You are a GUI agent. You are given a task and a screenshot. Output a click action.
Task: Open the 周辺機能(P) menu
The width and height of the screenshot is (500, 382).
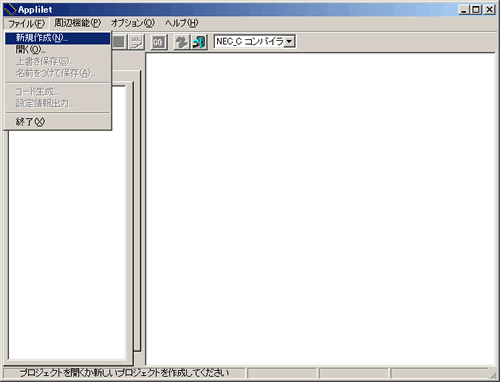pyautogui.click(x=77, y=23)
